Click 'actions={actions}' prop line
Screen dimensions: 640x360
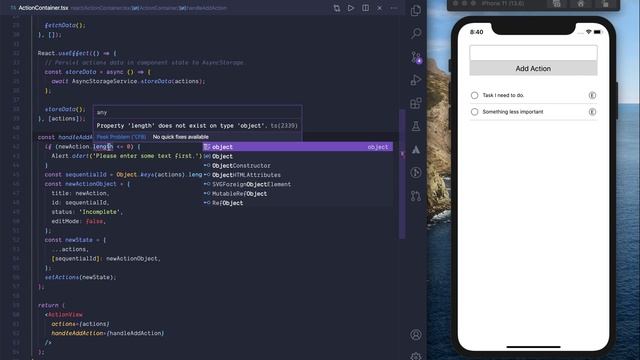tap(80, 324)
